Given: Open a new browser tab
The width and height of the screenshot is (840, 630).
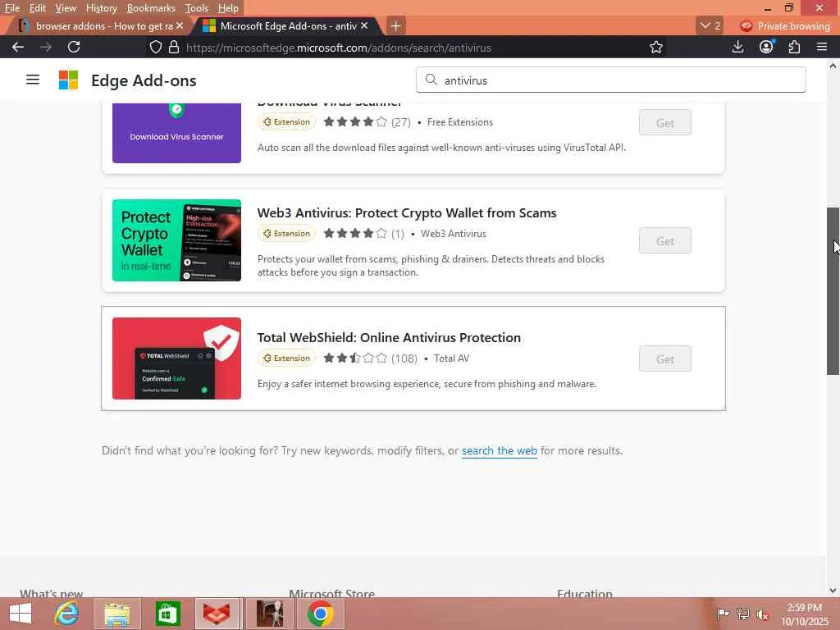Looking at the screenshot, I should pos(395,25).
